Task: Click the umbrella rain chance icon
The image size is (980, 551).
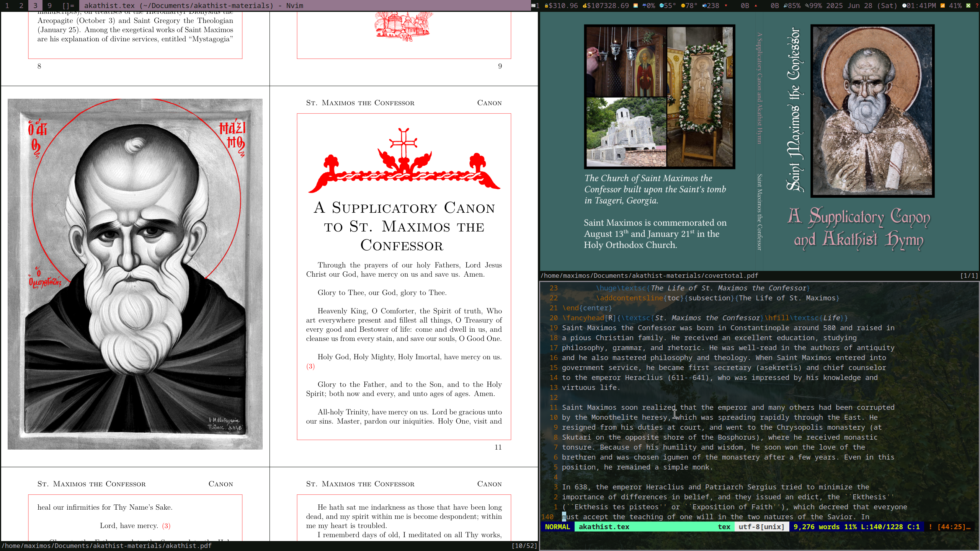Action: pos(644,5)
